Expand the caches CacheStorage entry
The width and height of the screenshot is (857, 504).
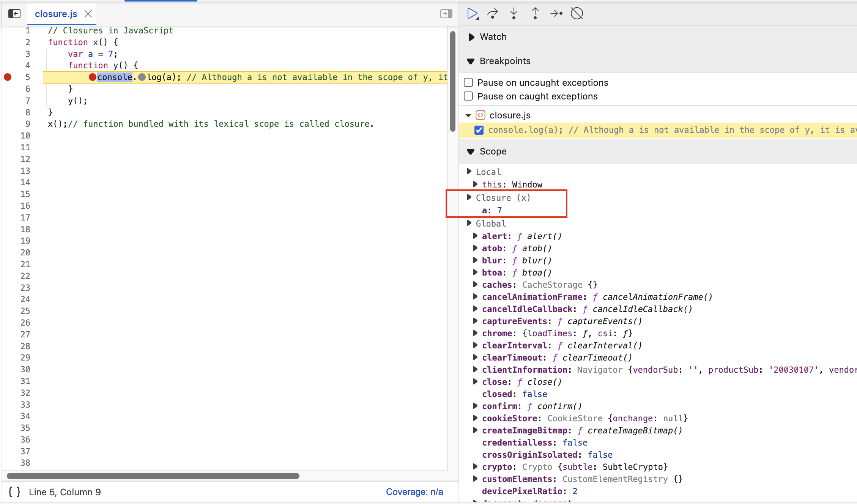click(x=475, y=284)
